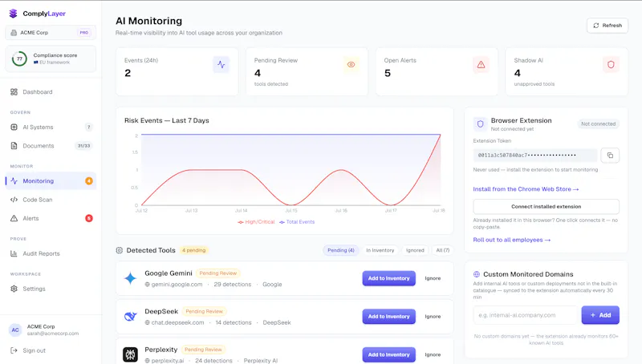This screenshot has width=642, height=364.
Task: Click the AC user avatar
Action: (x=15, y=330)
